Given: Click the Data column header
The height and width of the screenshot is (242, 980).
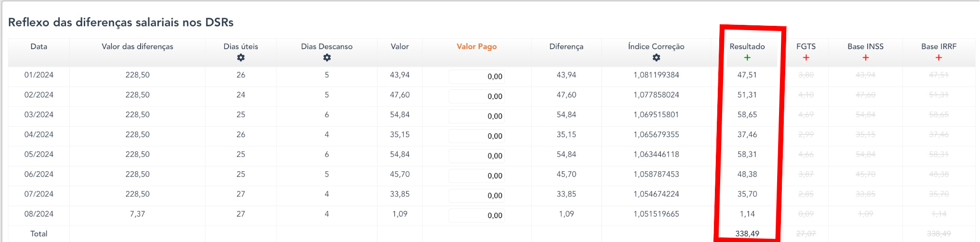Looking at the screenshot, I should pyautogui.click(x=39, y=46).
